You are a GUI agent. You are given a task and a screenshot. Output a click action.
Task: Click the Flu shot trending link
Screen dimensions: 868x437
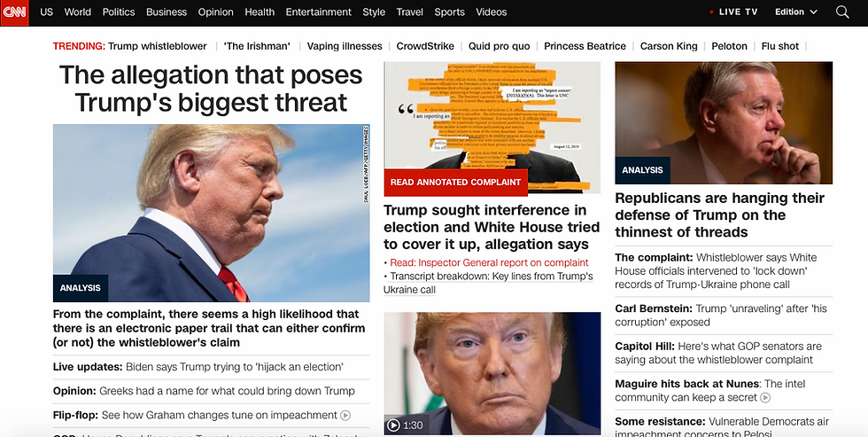point(780,46)
